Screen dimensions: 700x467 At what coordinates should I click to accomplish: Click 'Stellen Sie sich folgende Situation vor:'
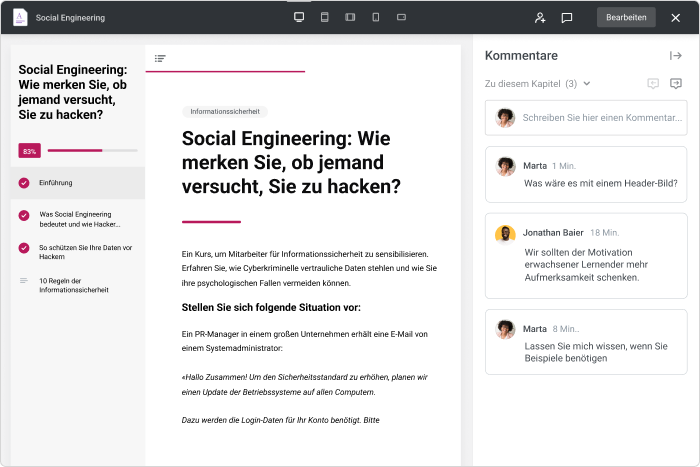point(271,308)
